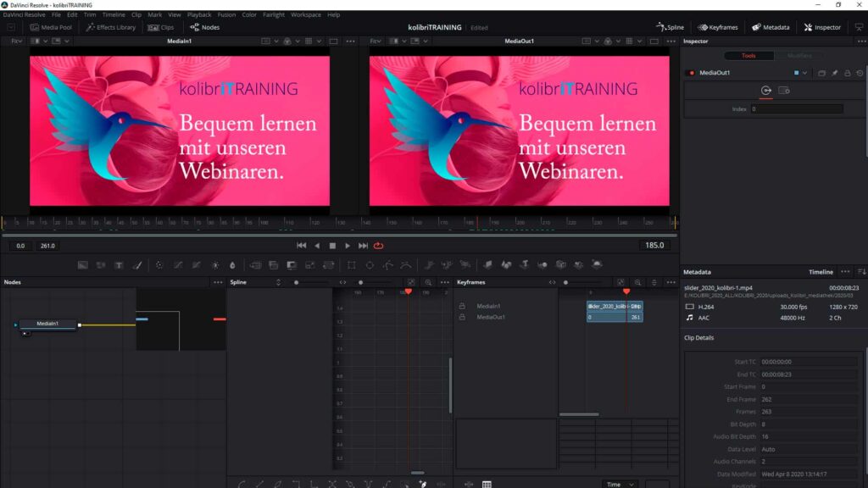Open the Playback menu
868x488 pixels.
pyautogui.click(x=198, y=14)
